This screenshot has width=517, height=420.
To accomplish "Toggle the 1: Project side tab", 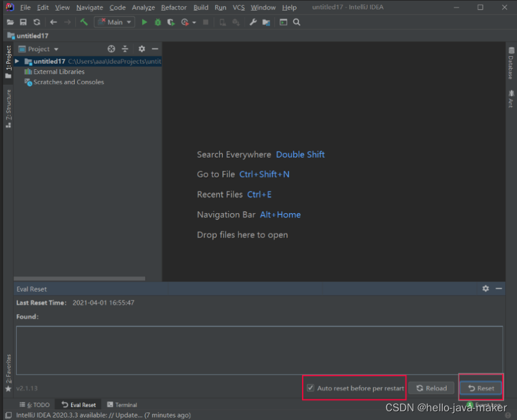I will tap(9, 62).
